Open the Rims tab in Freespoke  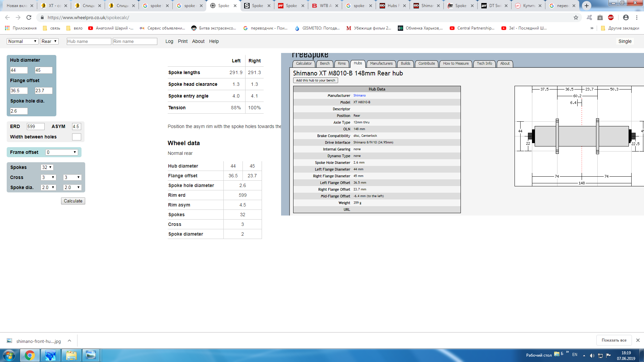point(341,63)
